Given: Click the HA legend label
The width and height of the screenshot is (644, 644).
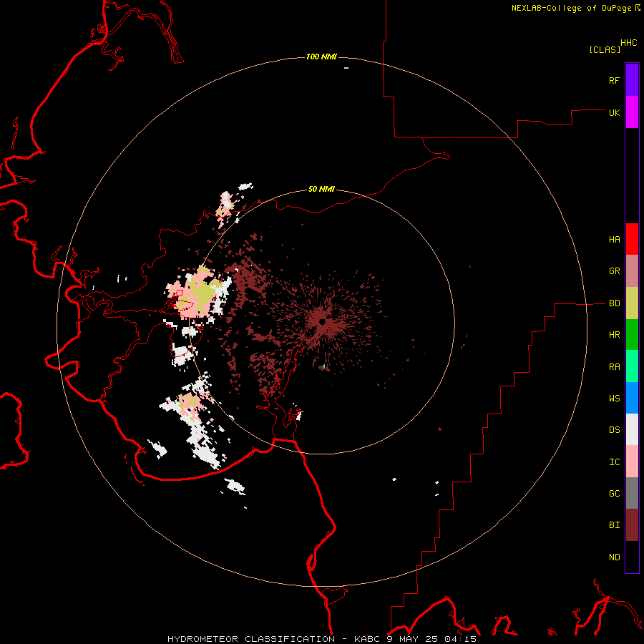Looking at the screenshot, I should (614, 239).
